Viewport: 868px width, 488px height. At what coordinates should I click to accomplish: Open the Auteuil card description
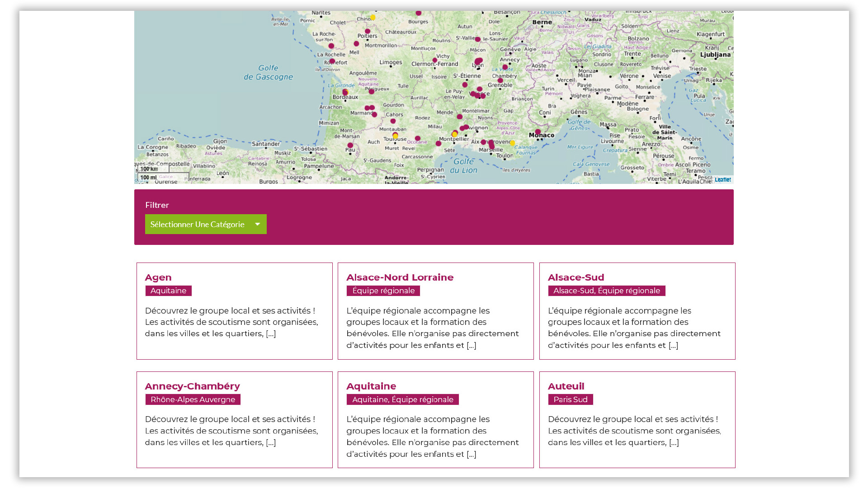coord(634,431)
